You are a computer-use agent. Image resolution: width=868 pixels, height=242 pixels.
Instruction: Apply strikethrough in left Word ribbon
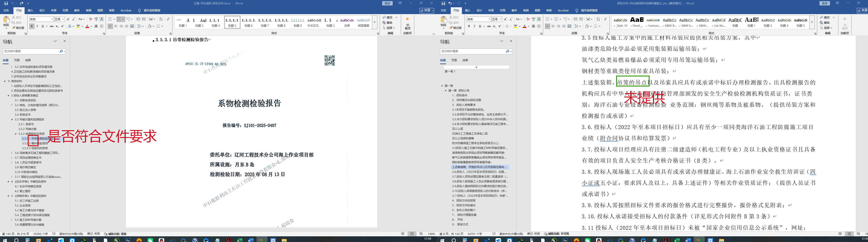point(51,26)
